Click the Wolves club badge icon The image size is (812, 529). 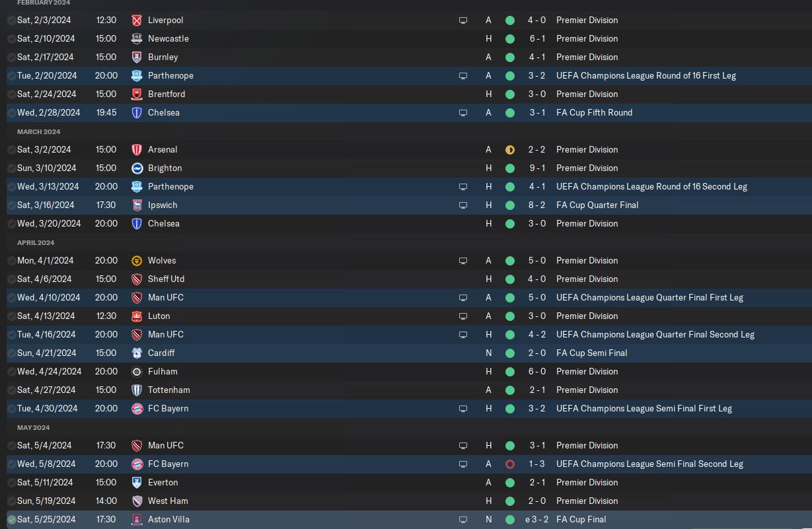click(x=137, y=261)
